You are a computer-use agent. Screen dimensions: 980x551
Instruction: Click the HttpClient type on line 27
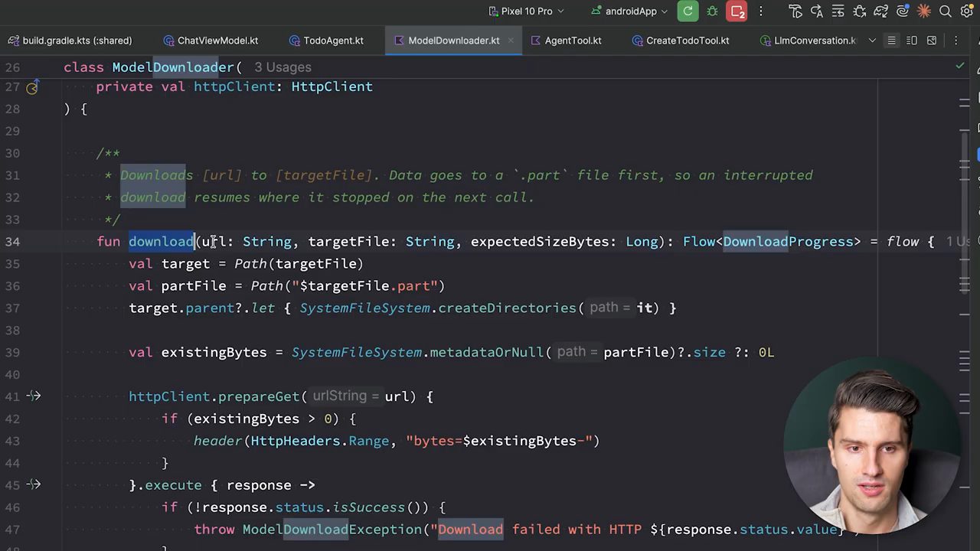332,86
